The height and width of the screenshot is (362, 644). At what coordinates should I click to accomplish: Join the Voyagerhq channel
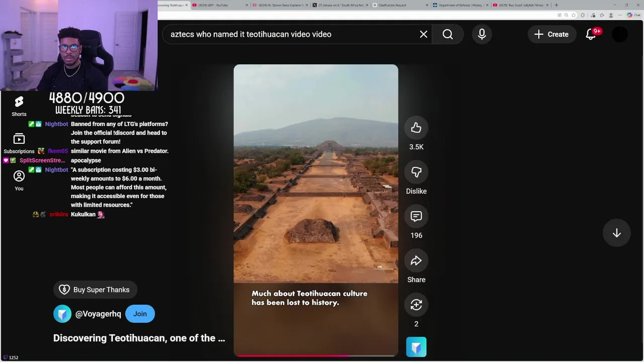pyautogui.click(x=140, y=314)
